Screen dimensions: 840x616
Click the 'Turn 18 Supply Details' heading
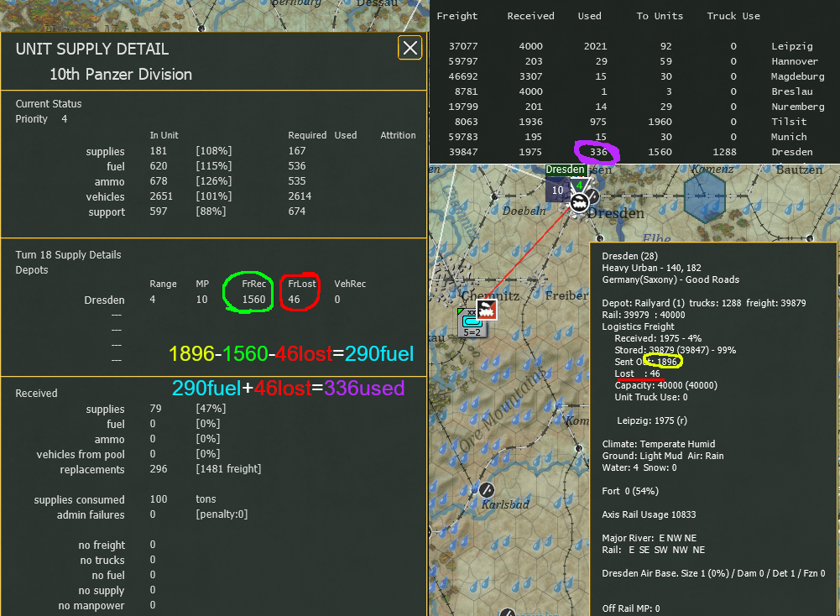68,255
